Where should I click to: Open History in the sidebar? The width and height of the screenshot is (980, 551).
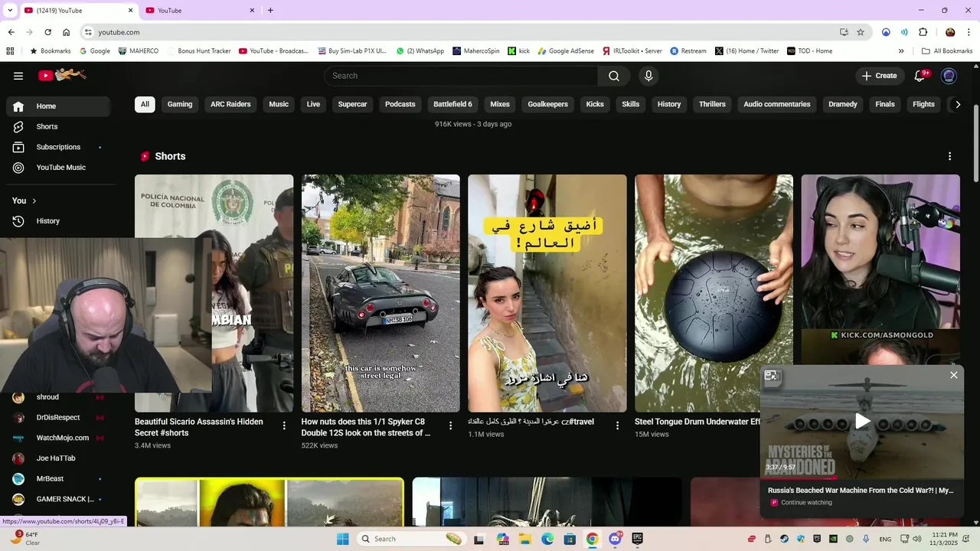58,221
